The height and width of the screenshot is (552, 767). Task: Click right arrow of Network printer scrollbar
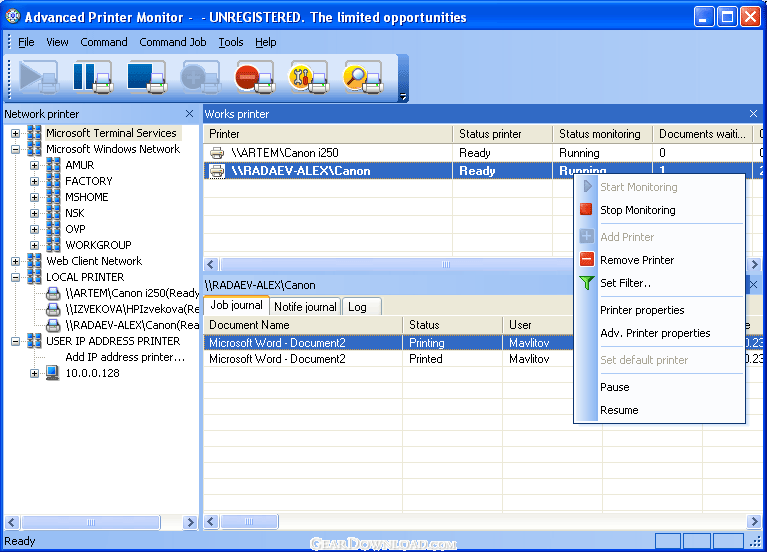(x=190, y=522)
